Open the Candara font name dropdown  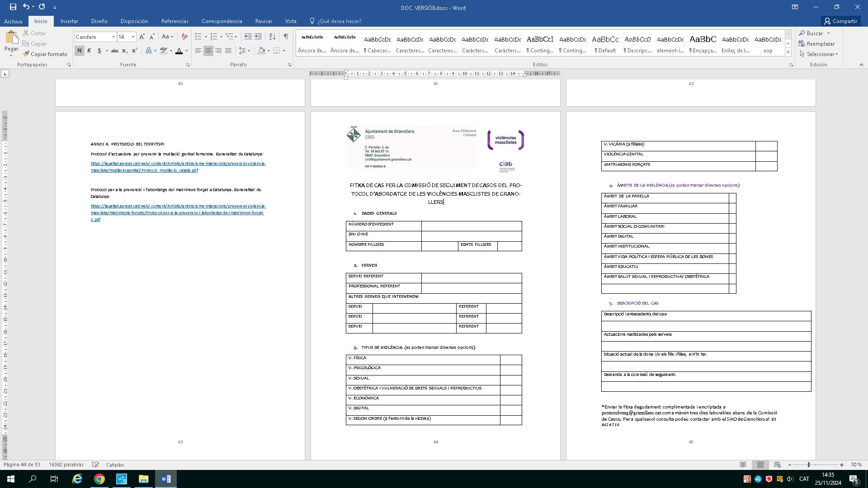113,37
